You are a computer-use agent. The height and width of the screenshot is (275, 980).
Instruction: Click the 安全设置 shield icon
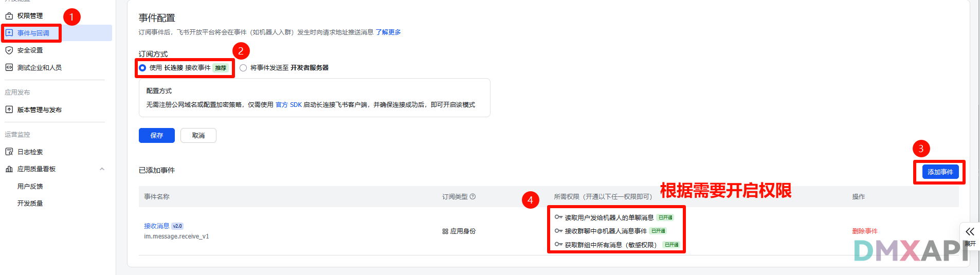coord(9,50)
